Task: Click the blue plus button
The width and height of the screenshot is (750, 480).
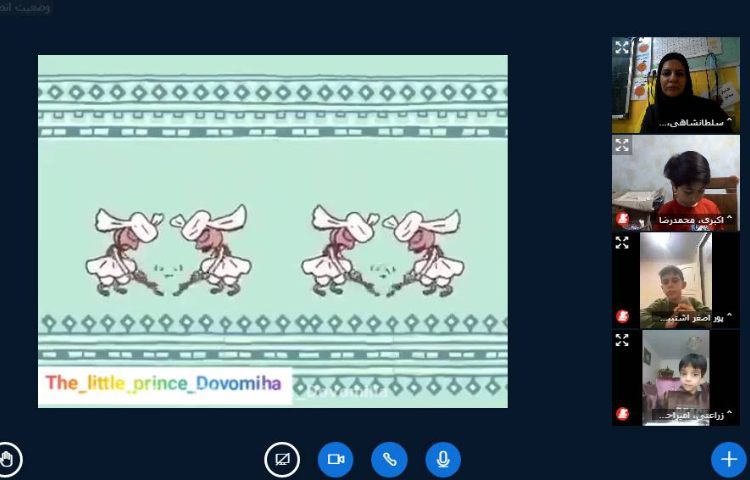Action: click(727, 459)
